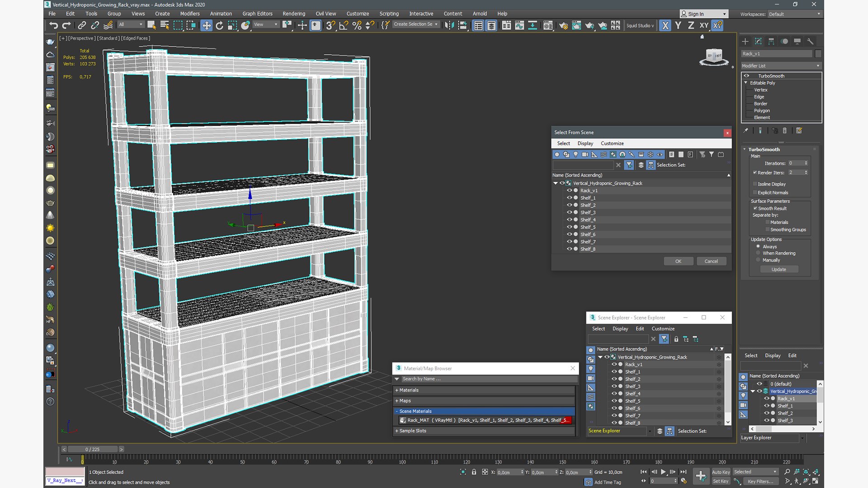Viewport: 868px width, 488px height.
Task: Collapse the Editable Poly modifier tree
Action: 746,83
